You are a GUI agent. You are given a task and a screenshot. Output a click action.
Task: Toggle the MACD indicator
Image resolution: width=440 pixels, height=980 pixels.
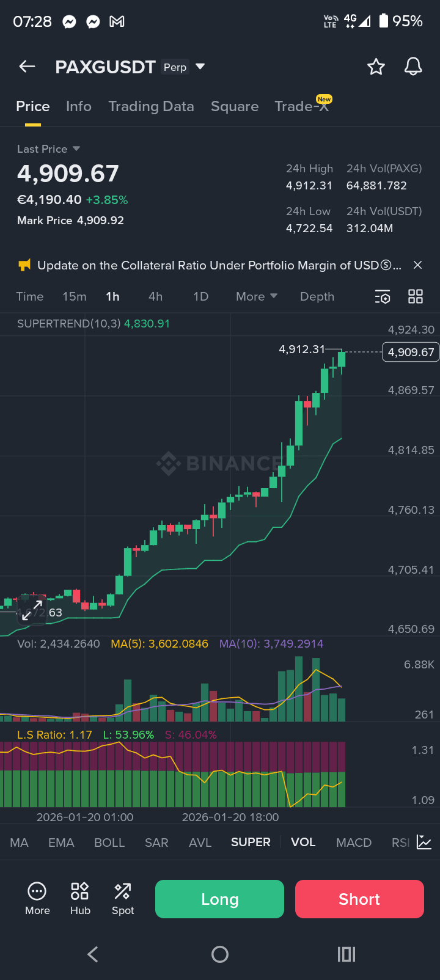(x=354, y=843)
